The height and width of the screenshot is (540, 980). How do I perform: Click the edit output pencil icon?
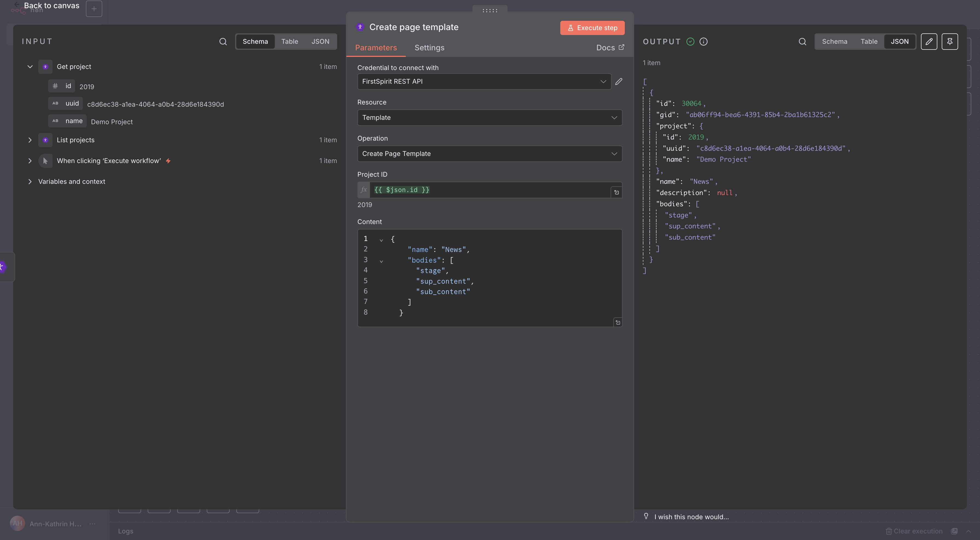(x=929, y=42)
